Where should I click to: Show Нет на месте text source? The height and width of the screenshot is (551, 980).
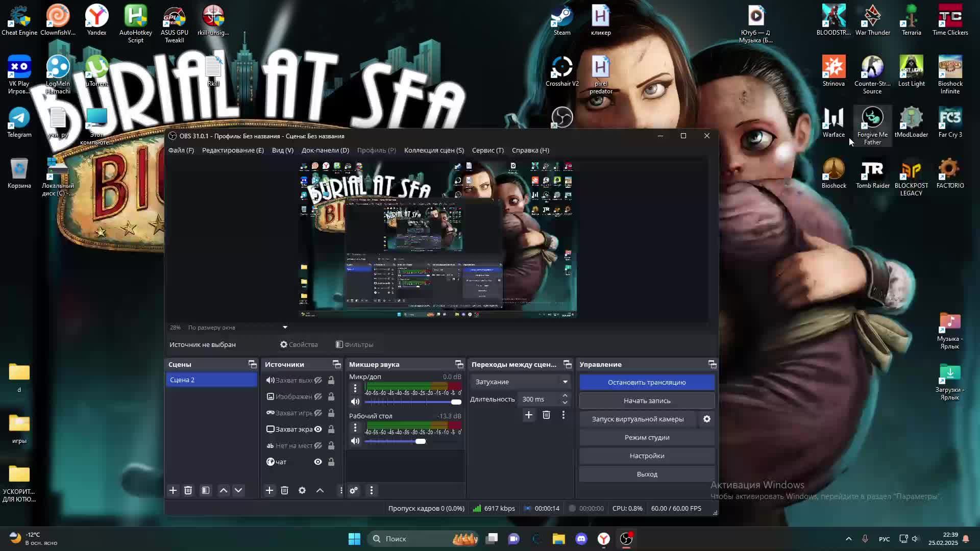click(x=318, y=445)
